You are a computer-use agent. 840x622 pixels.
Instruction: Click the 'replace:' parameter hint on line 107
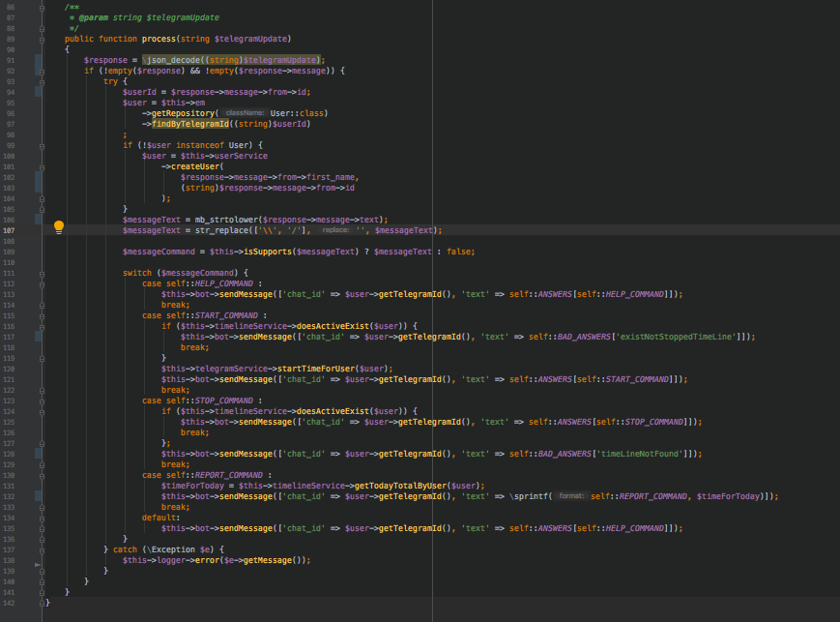[335, 230]
